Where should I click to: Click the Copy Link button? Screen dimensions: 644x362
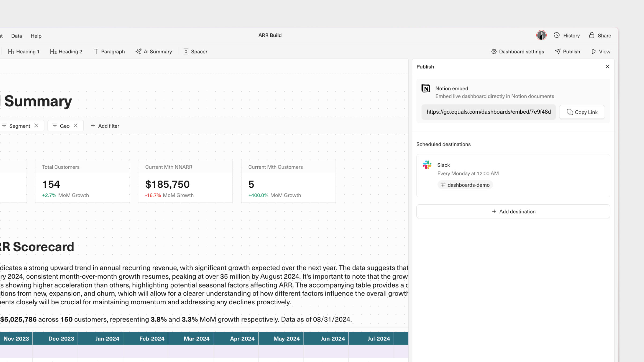(582, 112)
